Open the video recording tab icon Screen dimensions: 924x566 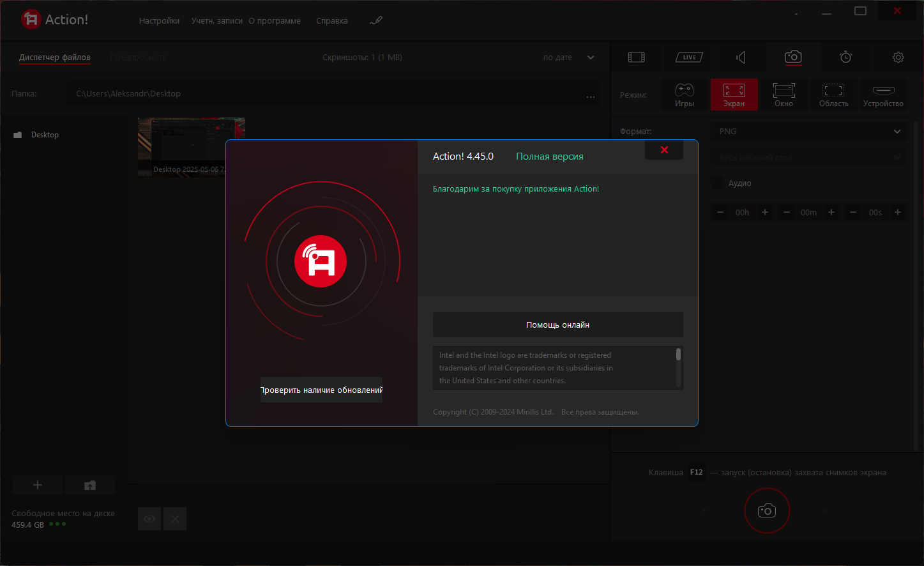pos(637,57)
